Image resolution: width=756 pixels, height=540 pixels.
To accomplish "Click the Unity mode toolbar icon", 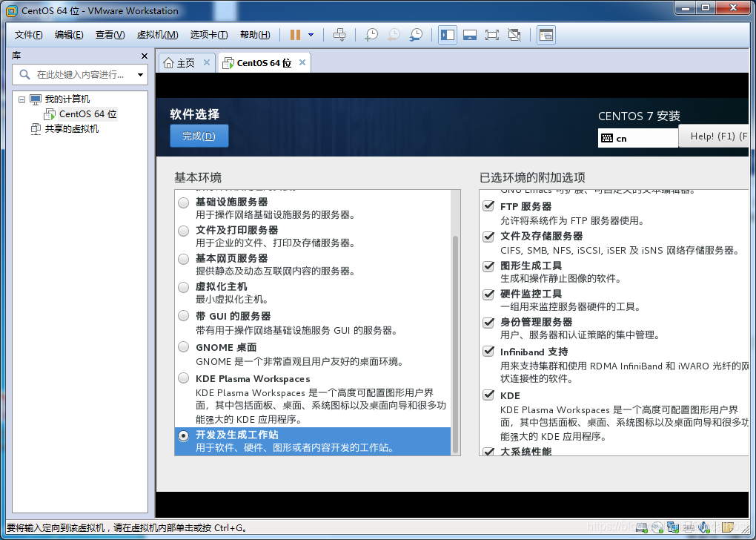I will pos(514,35).
